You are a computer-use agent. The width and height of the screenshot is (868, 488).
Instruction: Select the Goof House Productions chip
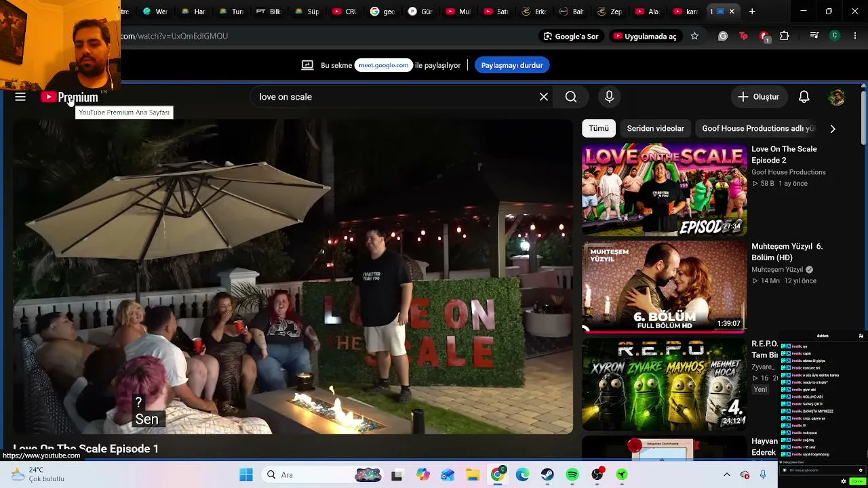(x=758, y=128)
